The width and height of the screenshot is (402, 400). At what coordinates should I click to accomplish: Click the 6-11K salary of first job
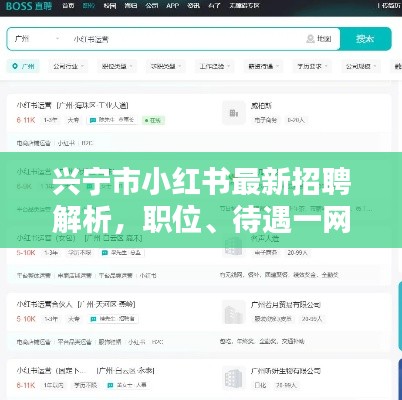(x=26, y=120)
